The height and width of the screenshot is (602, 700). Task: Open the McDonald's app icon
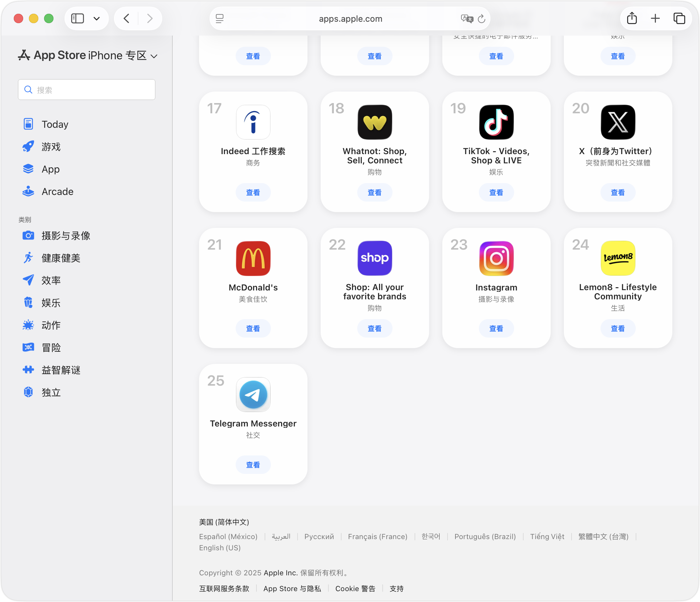(253, 258)
